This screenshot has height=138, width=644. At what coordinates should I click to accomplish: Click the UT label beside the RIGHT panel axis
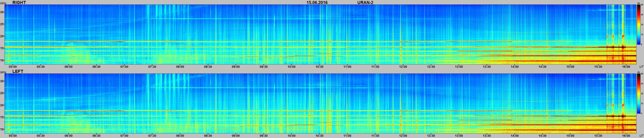click(641, 67)
